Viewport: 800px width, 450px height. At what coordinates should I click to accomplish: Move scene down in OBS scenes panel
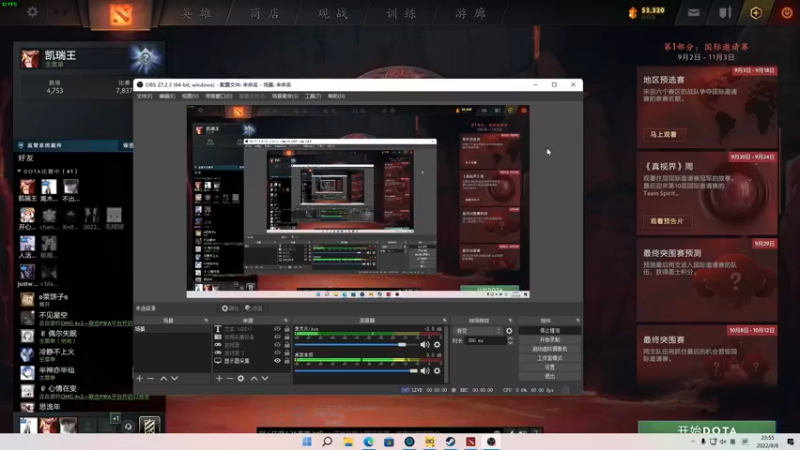pyautogui.click(x=174, y=379)
